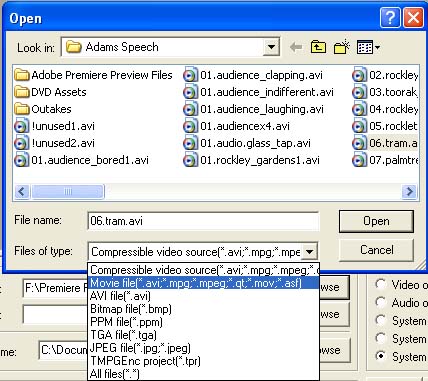Select the 03.toorak file icon

click(x=359, y=92)
